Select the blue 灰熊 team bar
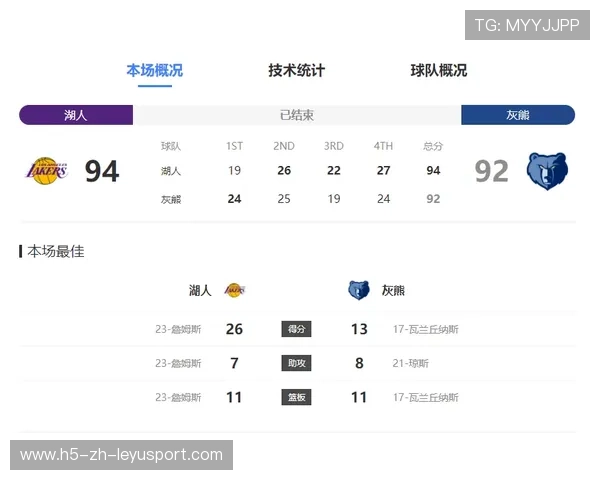This screenshot has height=480, width=600. [x=518, y=115]
